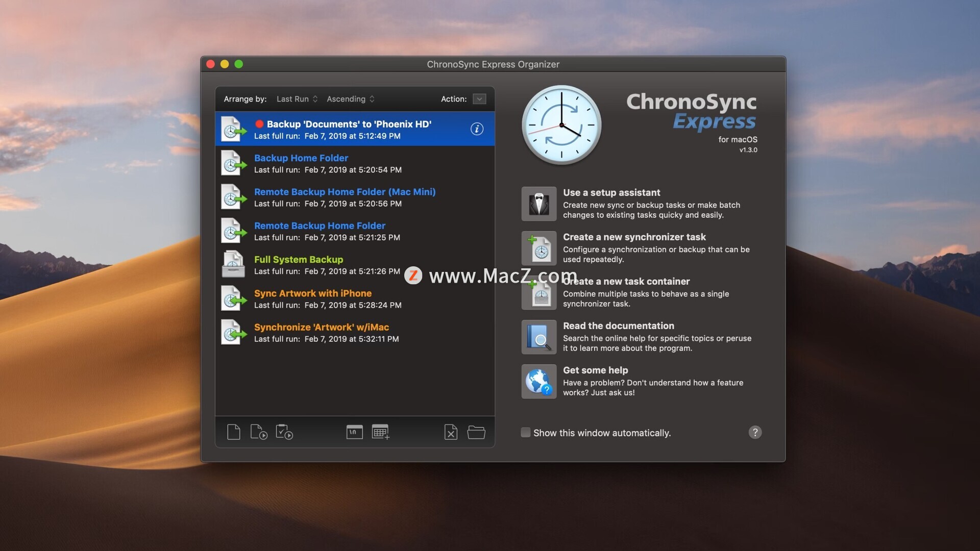
Task: Click the open folder icon
Action: click(x=476, y=432)
